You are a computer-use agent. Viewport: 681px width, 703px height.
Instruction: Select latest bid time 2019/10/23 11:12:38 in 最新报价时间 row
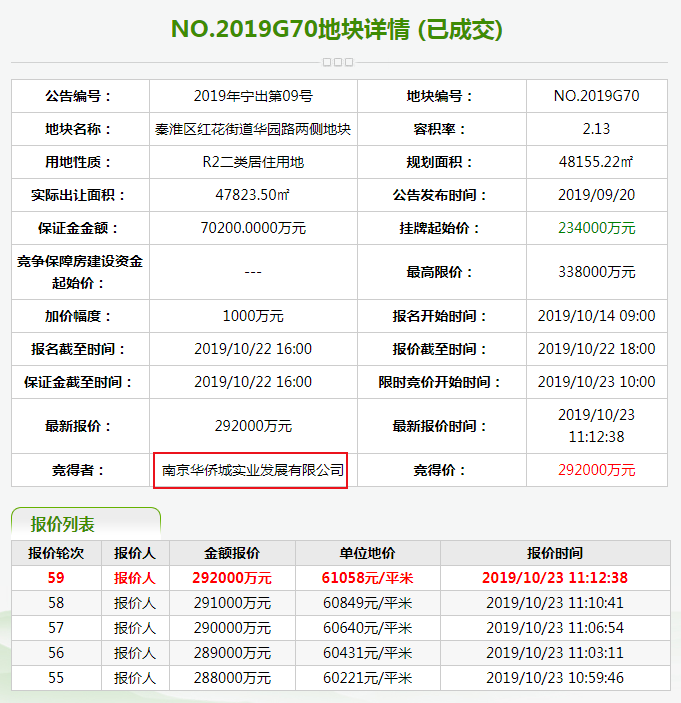point(596,426)
